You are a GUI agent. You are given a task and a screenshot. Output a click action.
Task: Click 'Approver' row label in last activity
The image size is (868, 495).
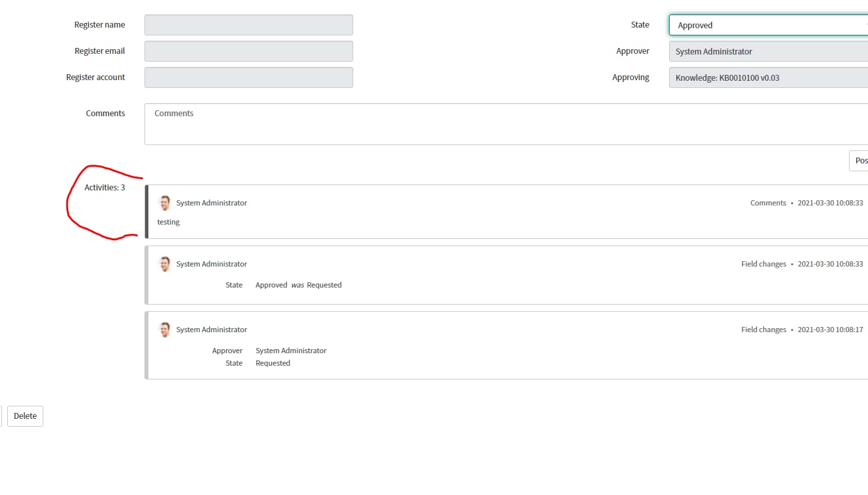click(x=227, y=351)
